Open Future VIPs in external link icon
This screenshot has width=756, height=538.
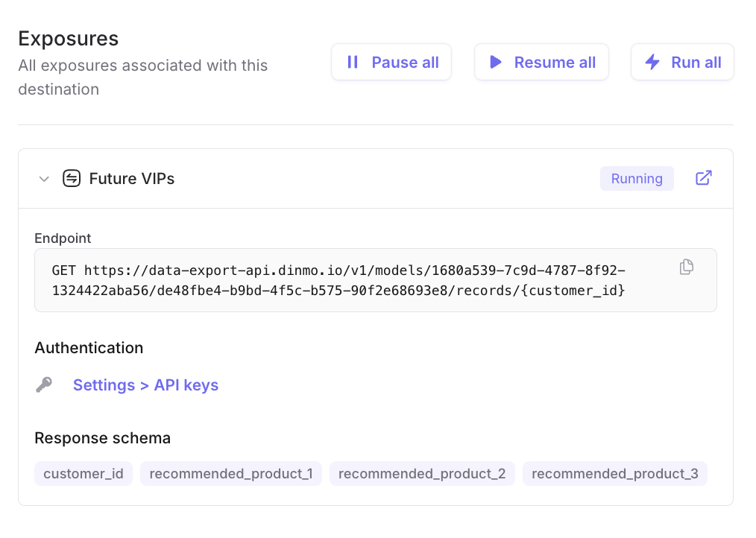click(704, 178)
